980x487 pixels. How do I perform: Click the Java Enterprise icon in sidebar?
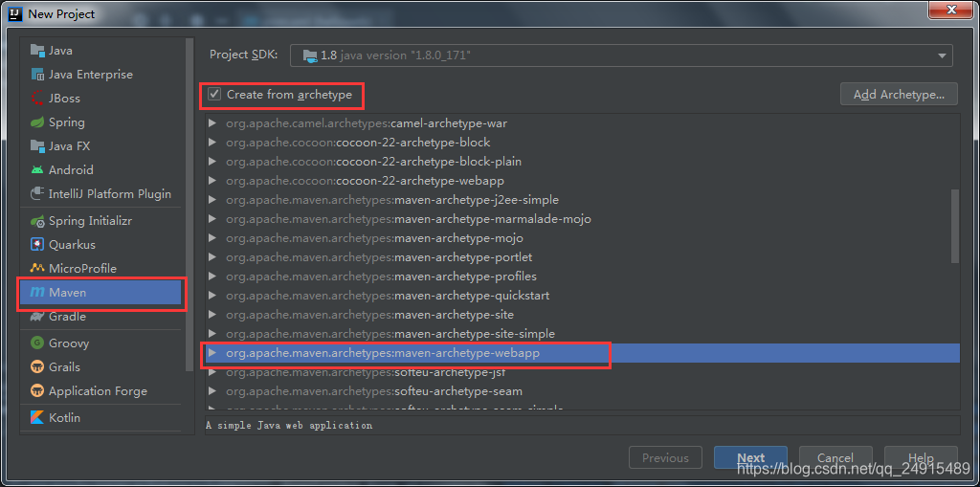(37, 75)
